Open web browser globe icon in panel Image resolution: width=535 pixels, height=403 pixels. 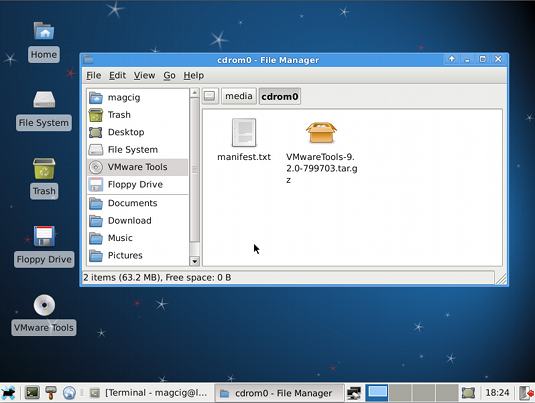[69, 393]
